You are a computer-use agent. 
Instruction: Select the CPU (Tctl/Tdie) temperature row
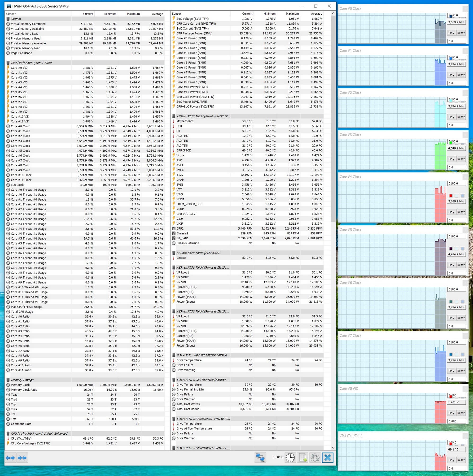(x=21, y=438)
